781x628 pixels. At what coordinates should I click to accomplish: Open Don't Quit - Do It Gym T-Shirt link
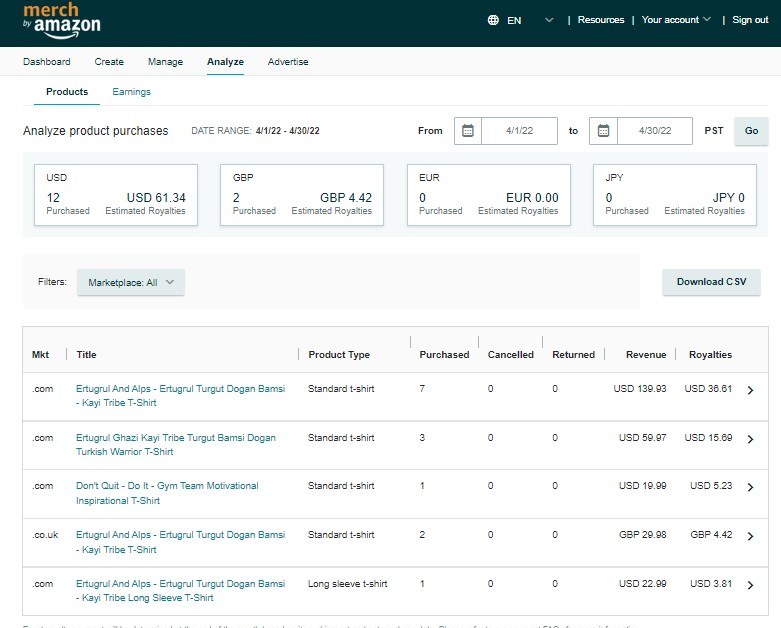(x=167, y=493)
